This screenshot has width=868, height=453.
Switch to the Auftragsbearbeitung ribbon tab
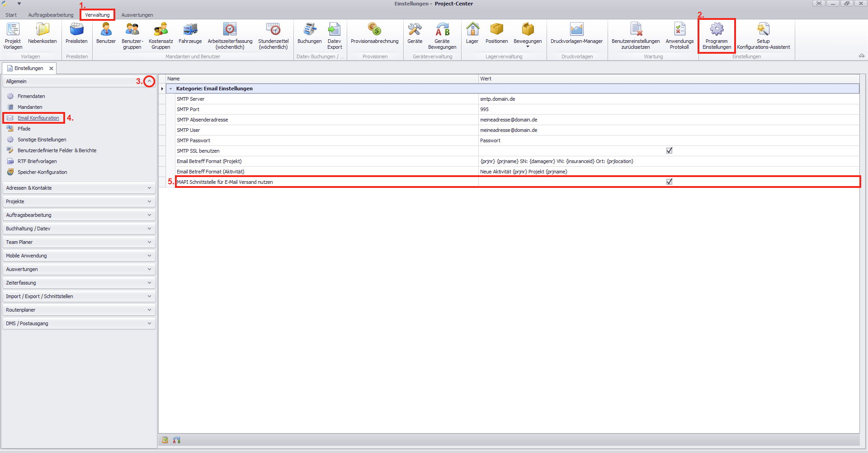[51, 15]
